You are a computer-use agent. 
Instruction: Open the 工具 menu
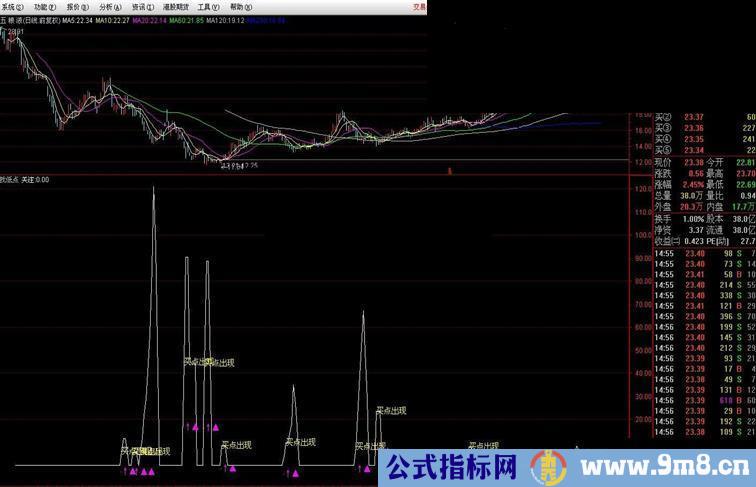click(x=211, y=6)
